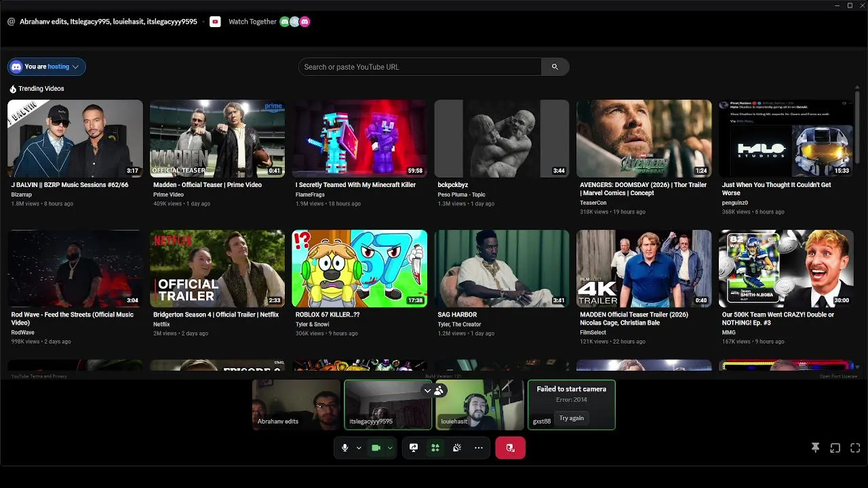Open J BALVIN BZRP Music Sessions thumbnail

pos(75,139)
